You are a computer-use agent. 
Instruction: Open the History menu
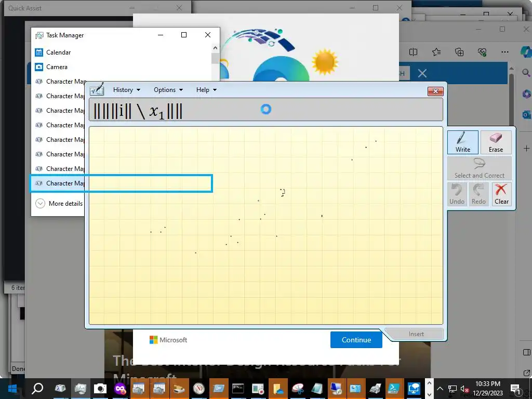coord(127,90)
